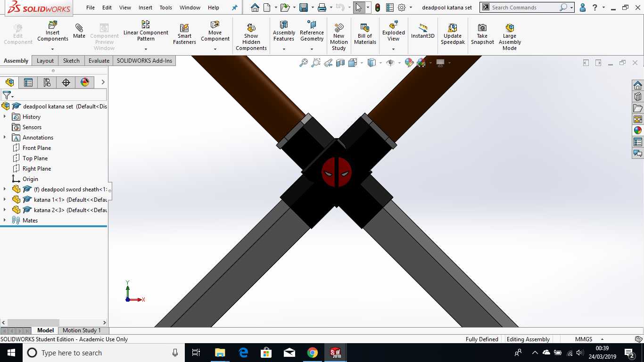Open the Insert Components dropdown arrow
644x362 pixels.
coord(52,49)
